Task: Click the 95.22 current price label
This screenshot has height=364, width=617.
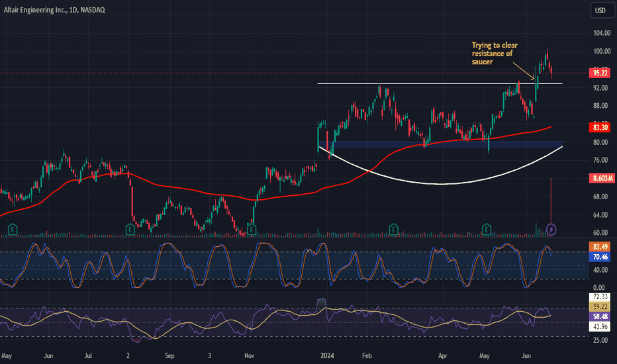Action: point(600,73)
